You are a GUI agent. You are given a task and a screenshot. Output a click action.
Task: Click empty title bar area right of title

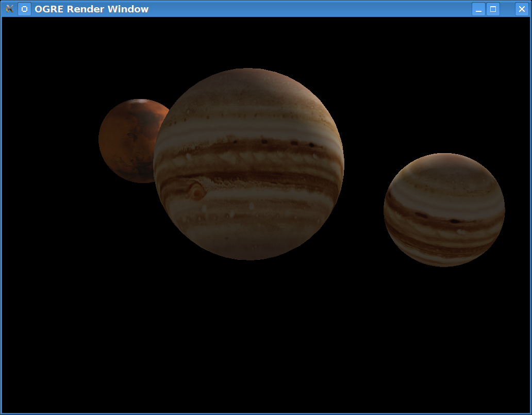point(309,9)
